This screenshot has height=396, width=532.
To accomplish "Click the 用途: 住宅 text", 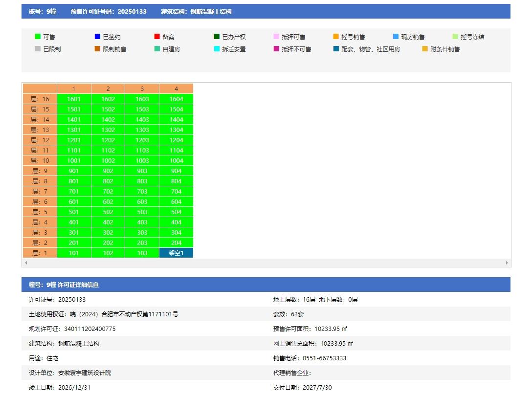I will (x=44, y=358).
